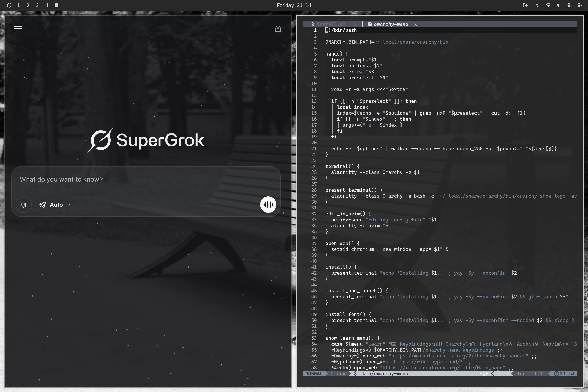
Task: Click the dev git branch in statusline
Action: click(x=338, y=373)
